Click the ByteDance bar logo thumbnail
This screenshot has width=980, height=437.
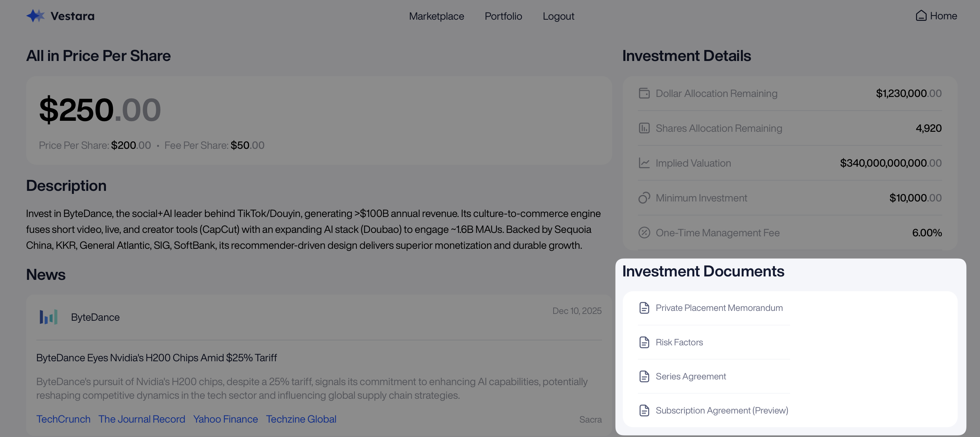click(x=49, y=317)
